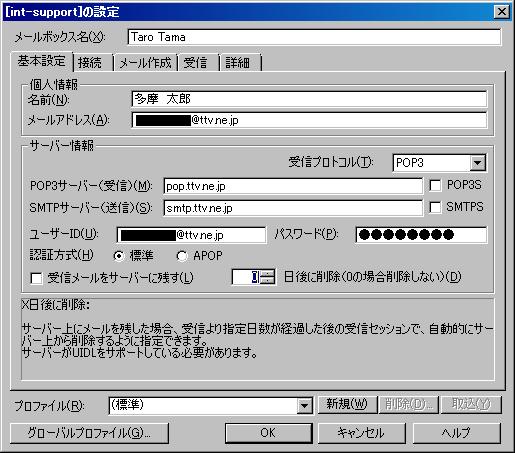Click into the パスワード field

click(421, 235)
